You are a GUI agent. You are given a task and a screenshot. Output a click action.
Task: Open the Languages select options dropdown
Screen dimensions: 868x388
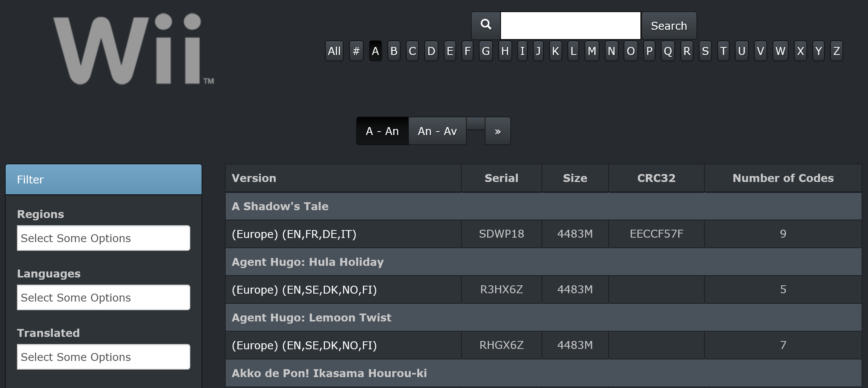[x=103, y=297]
